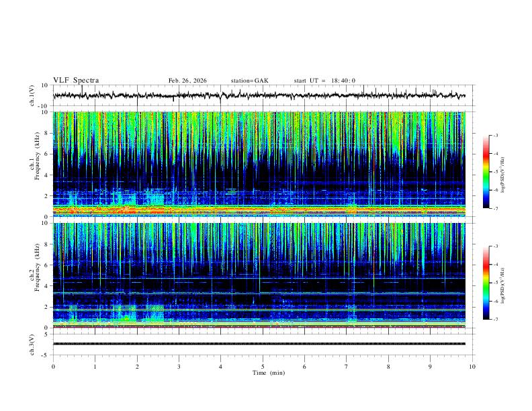Click time axis tick label "7"
The image size is (532, 411).
347,367
